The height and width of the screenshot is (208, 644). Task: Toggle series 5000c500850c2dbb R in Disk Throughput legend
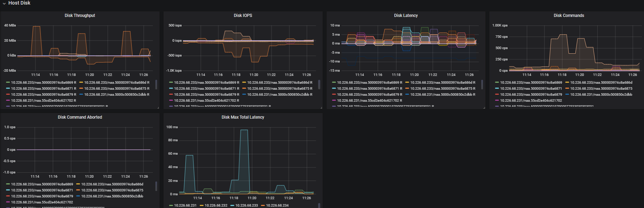coord(117,95)
